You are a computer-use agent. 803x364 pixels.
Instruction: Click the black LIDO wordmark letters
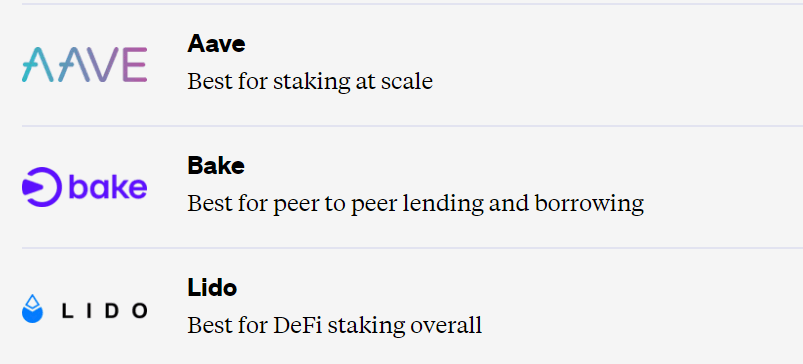coord(104,311)
